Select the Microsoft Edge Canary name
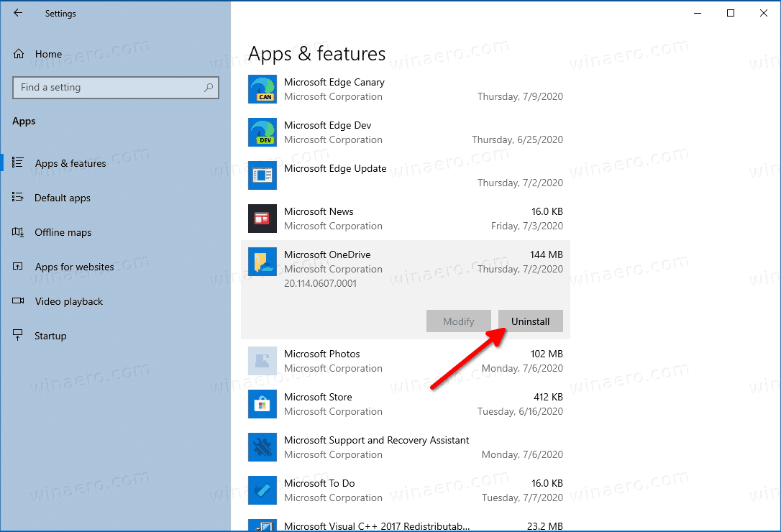This screenshot has height=532, width=781. [334, 82]
